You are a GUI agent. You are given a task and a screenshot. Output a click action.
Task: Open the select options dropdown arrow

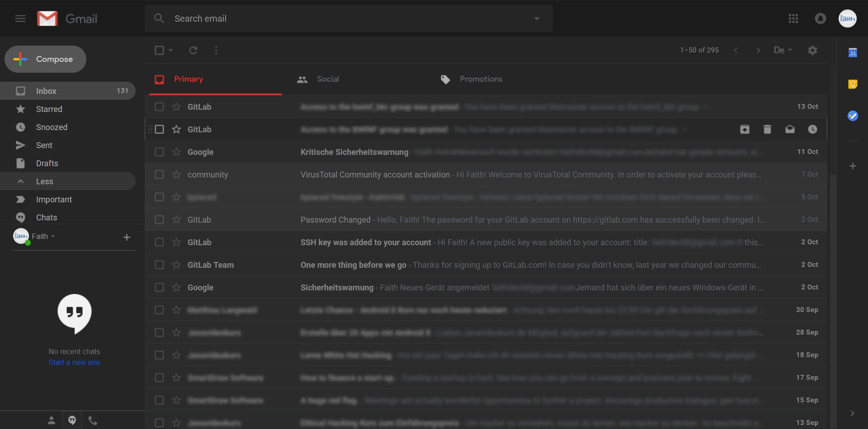pos(170,50)
